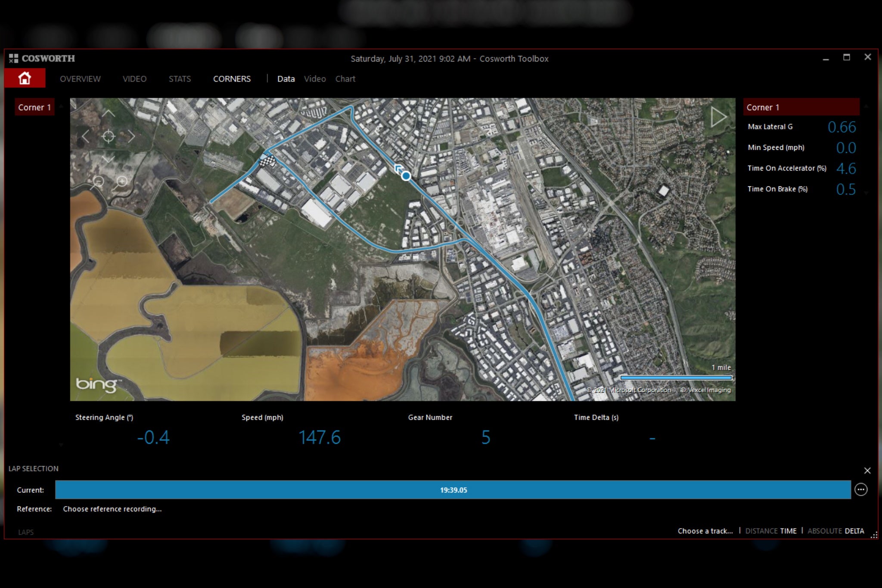Expand the LAPS section
The width and height of the screenshot is (882, 588).
[x=26, y=532]
